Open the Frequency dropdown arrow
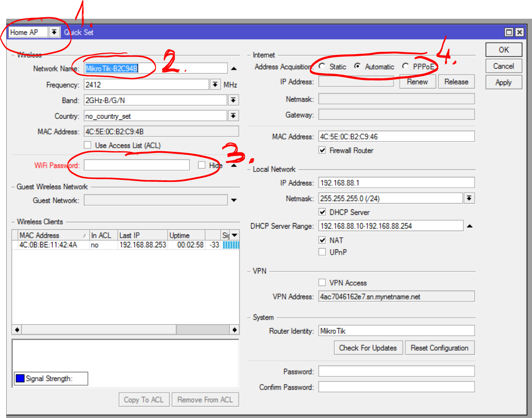Screen dimensions: 532x418 (215, 85)
